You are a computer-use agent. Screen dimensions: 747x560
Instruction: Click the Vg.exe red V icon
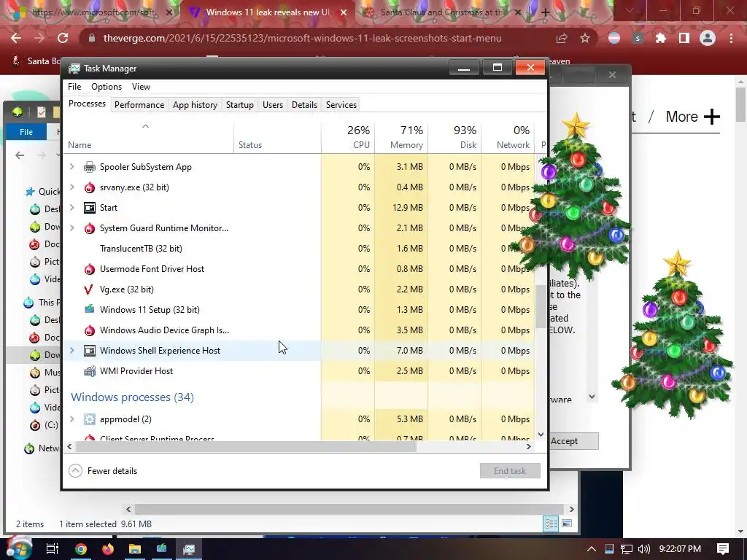[88, 289]
